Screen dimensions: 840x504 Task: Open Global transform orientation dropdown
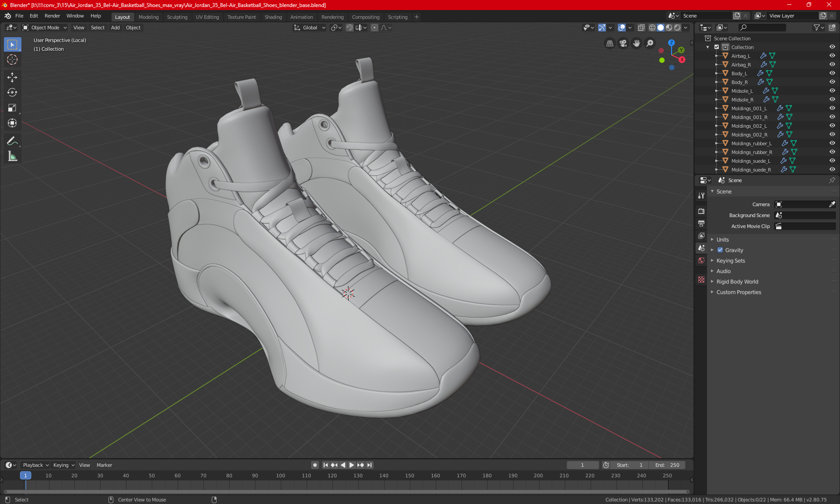[x=310, y=28]
